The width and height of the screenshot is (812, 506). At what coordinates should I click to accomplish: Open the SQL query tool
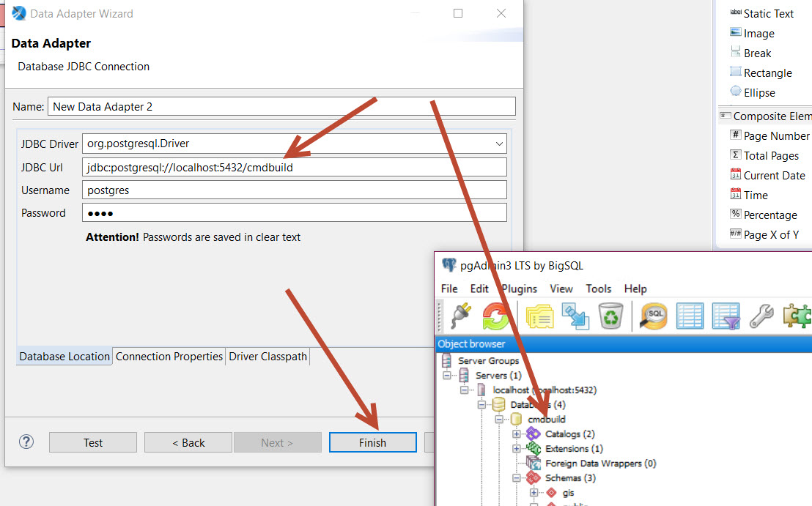pyautogui.click(x=653, y=316)
